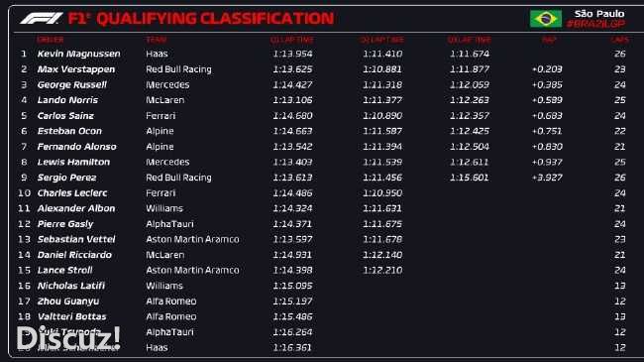The height and width of the screenshot is (362, 644).
Task: Select Charles Leclerc's driver name
Action: [x=72, y=193]
